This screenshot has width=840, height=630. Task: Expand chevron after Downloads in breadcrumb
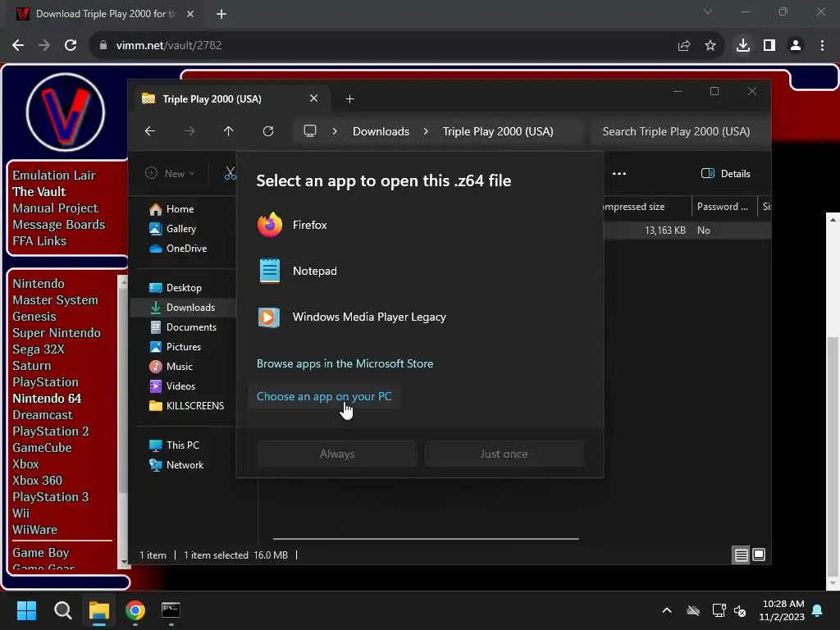[426, 131]
